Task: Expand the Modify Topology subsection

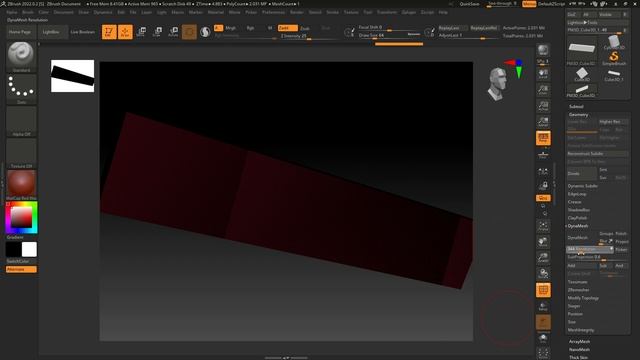Action: (x=583, y=298)
